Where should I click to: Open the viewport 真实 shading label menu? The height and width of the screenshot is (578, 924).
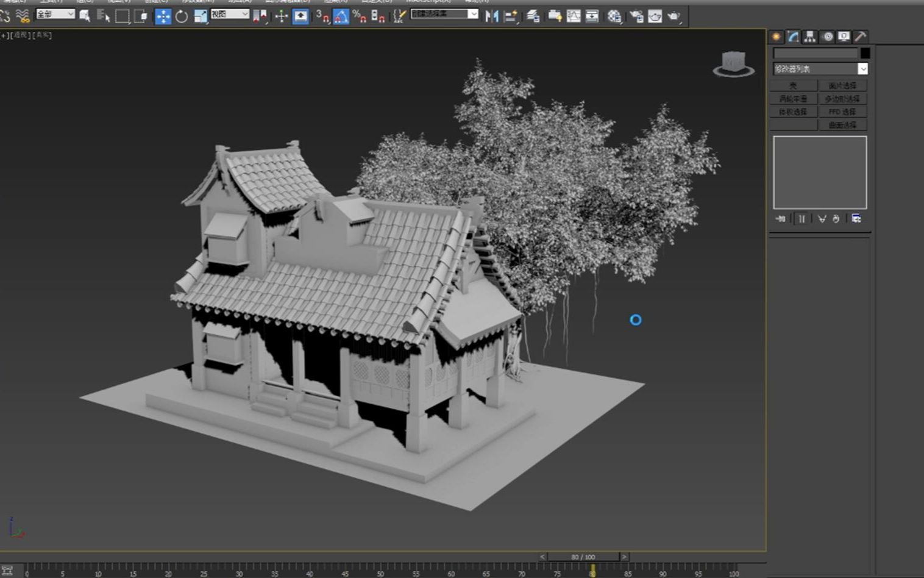tap(43, 35)
